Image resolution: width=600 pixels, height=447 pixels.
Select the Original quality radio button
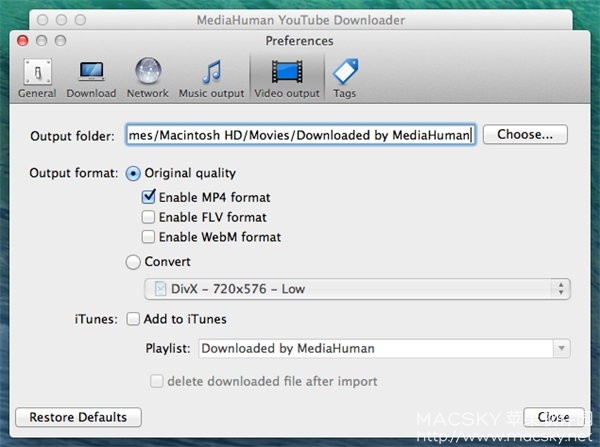[133, 174]
